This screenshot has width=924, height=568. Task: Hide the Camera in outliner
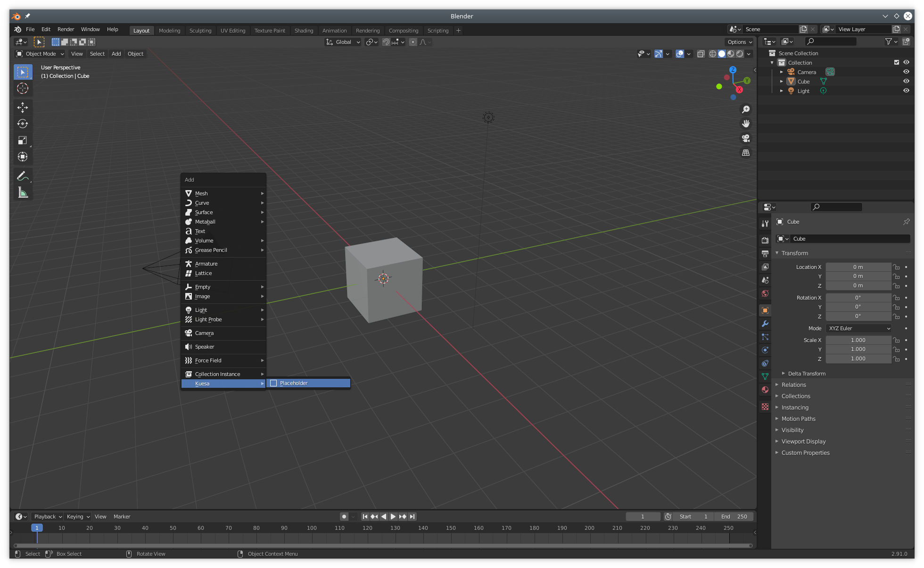pos(906,72)
